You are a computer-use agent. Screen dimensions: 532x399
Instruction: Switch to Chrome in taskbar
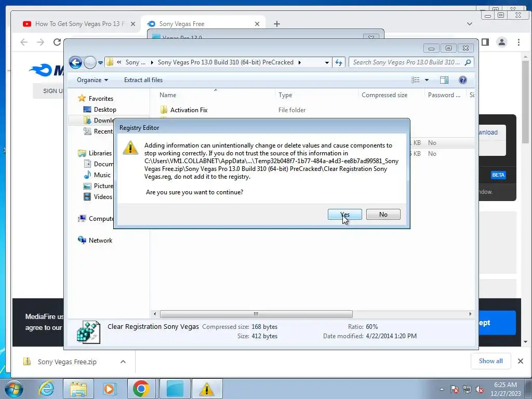tap(141, 389)
